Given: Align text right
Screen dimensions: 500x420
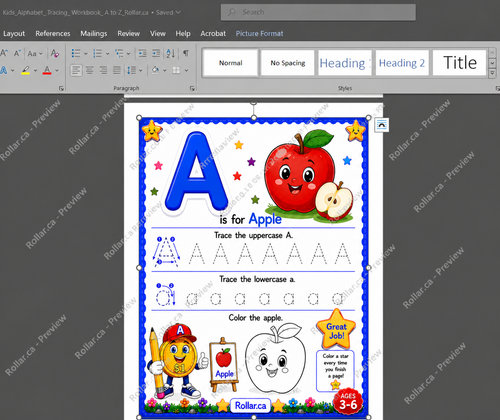Looking at the screenshot, I should pyautogui.click(x=103, y=70).
